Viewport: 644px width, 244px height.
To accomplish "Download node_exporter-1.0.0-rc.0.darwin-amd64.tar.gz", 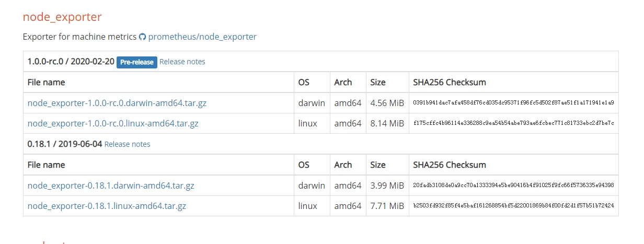I will [x=117, y=103].
